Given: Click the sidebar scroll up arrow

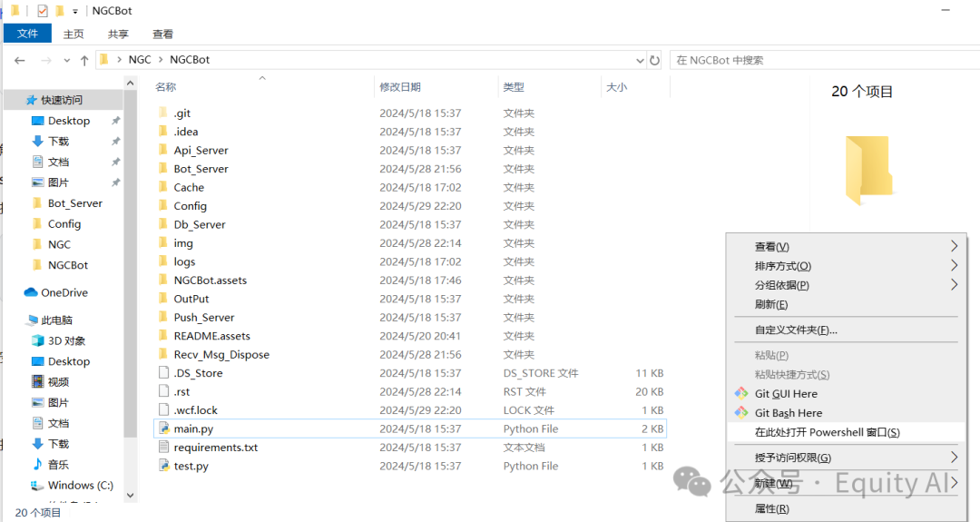Looking at the screenshot, I should pos(130,83).
